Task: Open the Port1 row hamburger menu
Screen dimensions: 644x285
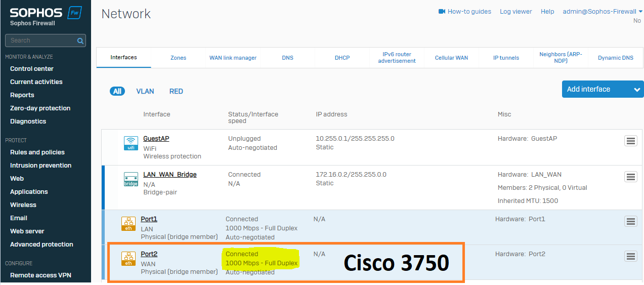Action: click(x=630, y=221)
